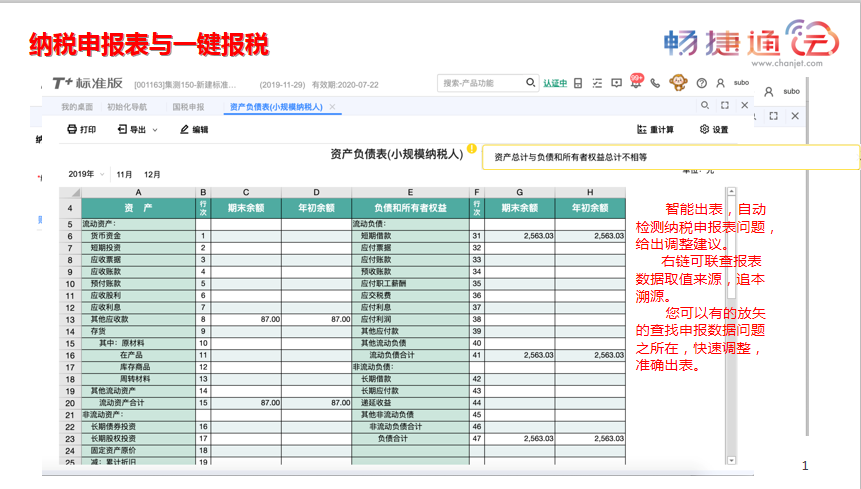Screen dimensions: 861x489
Task: Click the subo username in top bar
Action: click(741, 82)
